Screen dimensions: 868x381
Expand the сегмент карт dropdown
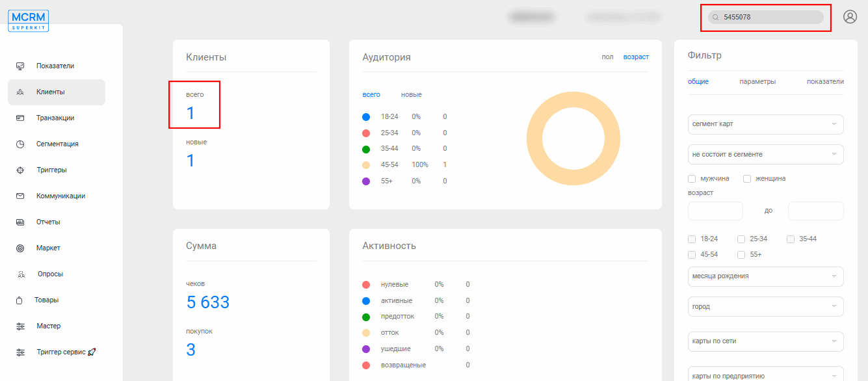(766, 124)
